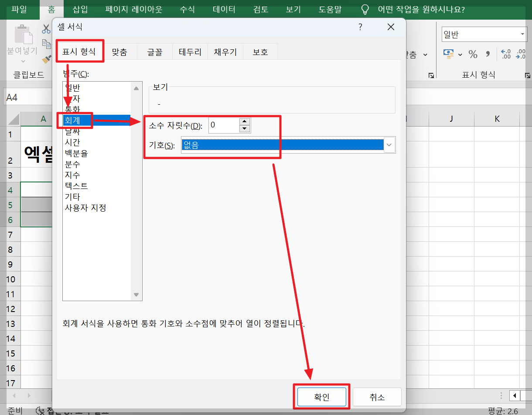Open the 기호(S) dropdown showing 없음

point(389,144)
